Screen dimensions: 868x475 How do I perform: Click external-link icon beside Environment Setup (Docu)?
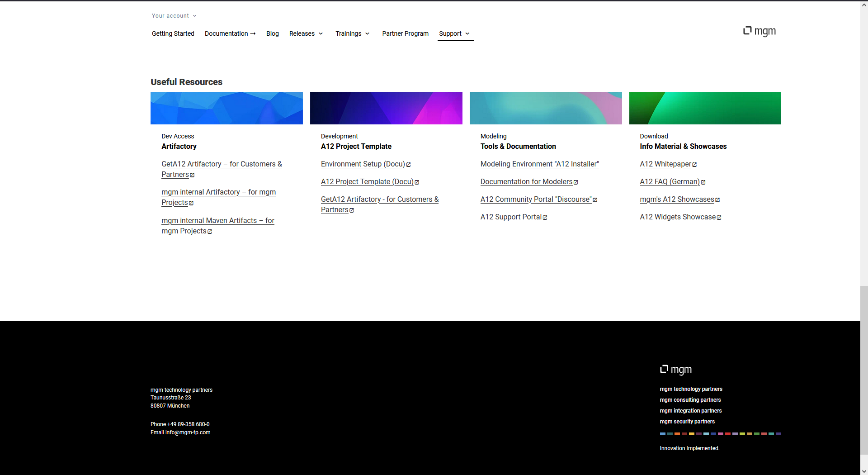pyautogui.click(x=409, y=165)
